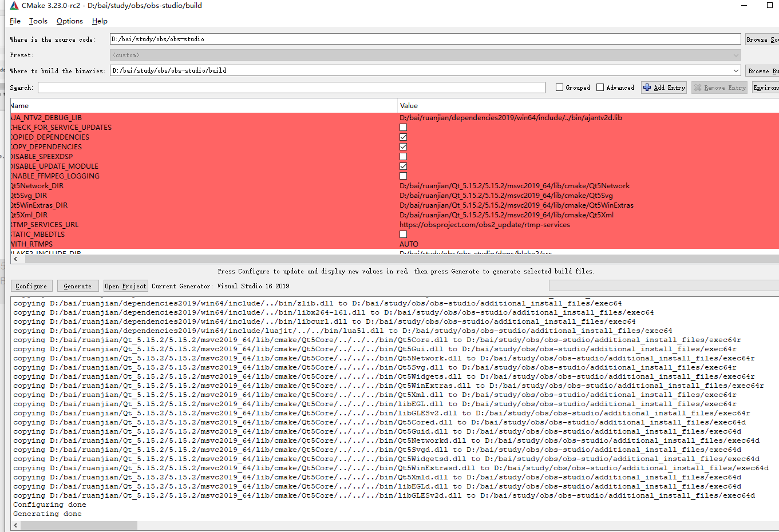Screen dimensions: 779x532
Task: Click the libGLESv2d.dll copying log line
Action: [x=384, y=496]
